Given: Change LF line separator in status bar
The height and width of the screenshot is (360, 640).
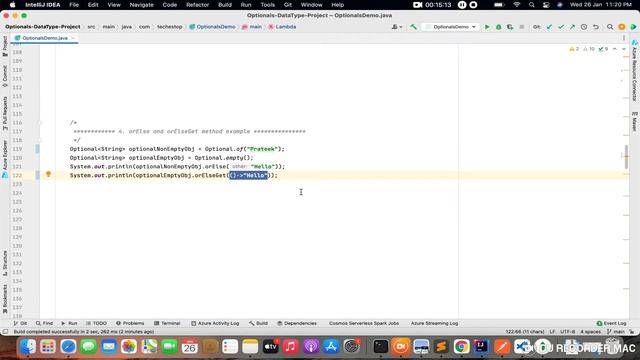Looking at the screenshot, I should tap(552, 332).
